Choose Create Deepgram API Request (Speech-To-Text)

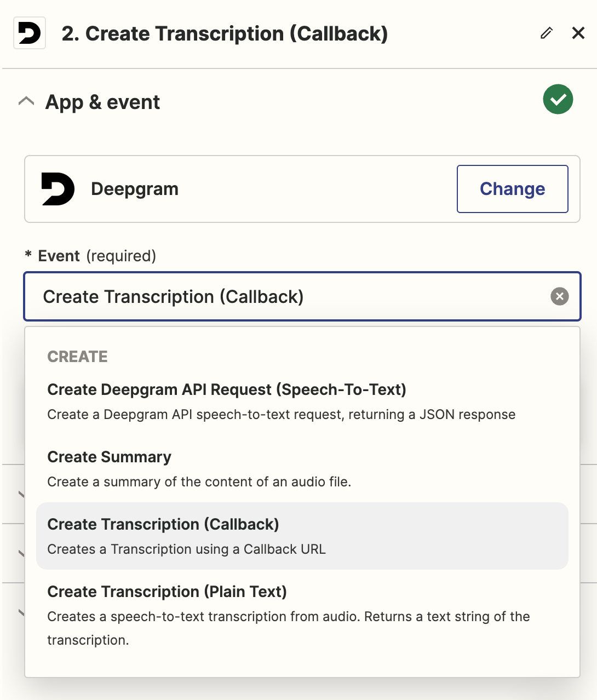coord(302,401)
